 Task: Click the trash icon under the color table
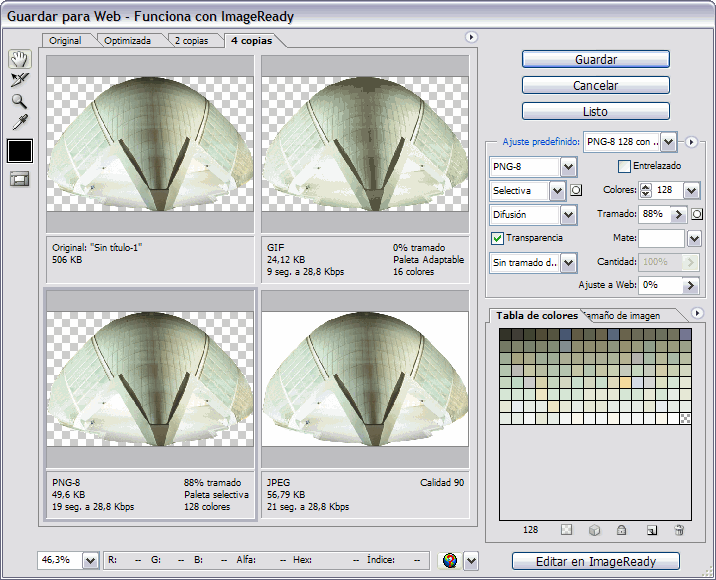point(679,530)
